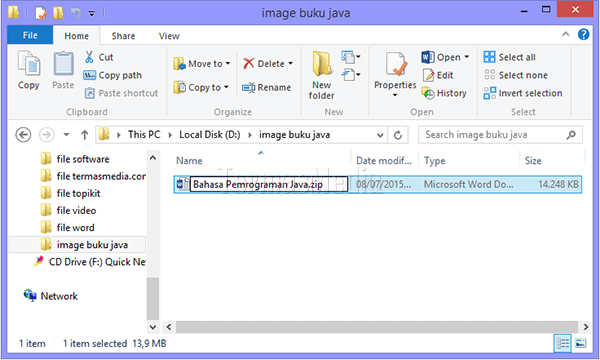Viewport: 600px width, 360px height.
Task: Select all items in the folder
Action: (509, 57)
